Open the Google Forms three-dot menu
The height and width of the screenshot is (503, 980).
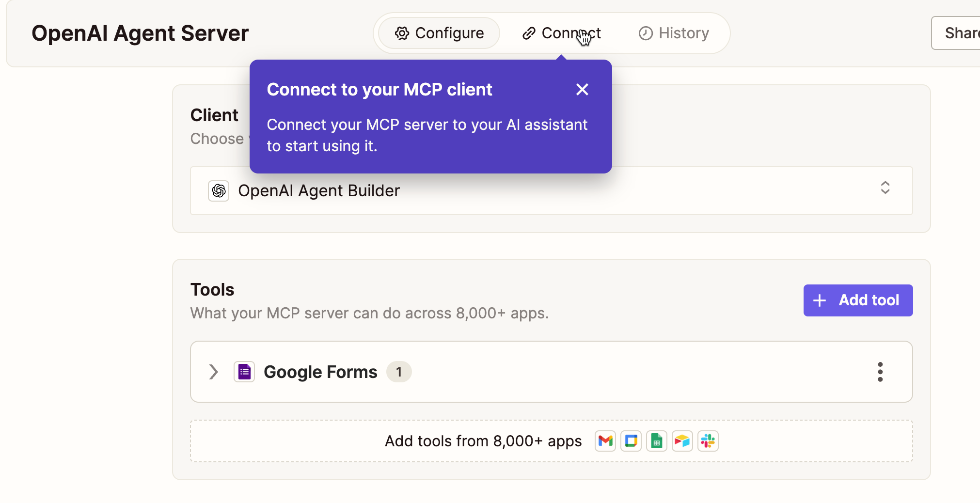[x=880, y=372]
